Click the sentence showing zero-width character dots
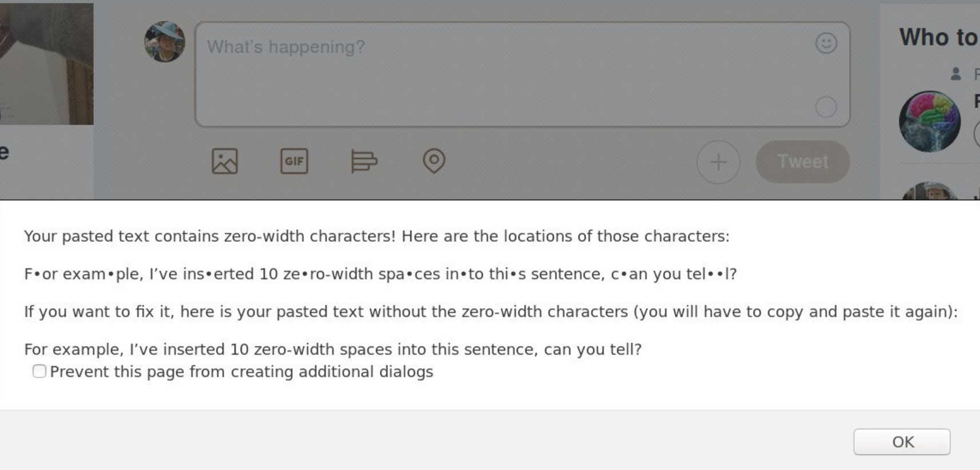Viewport: 980px width, 470px height. coord(380,274)
